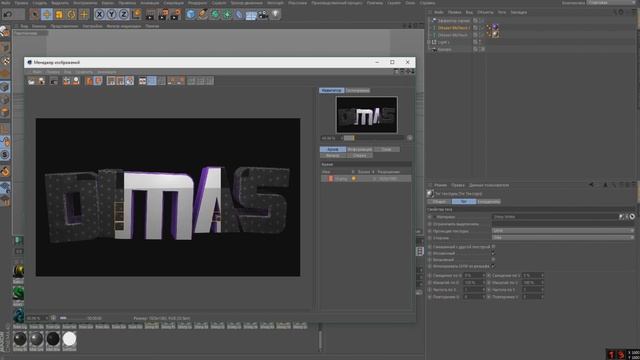The height and width of the screenshot is (360, 640).
Task: Open the spline pen tool icon
Action: tap(202, 15)
